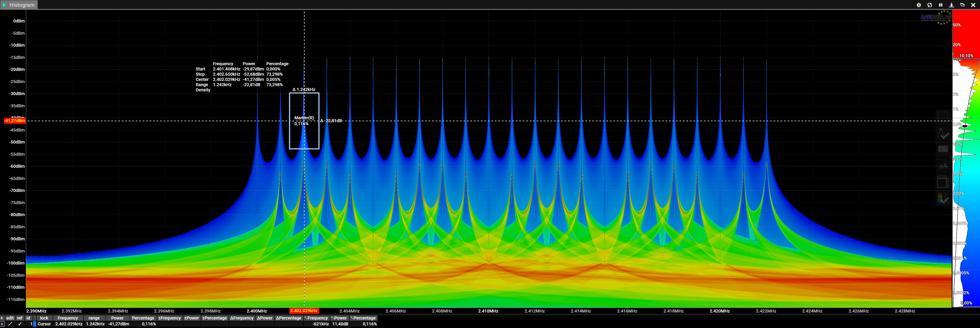The height and width of the screenshot is (328, 980).
Task: Click the 2.400MHz frequency axis label
Action: pyautogui.click(x=257, y=311)
